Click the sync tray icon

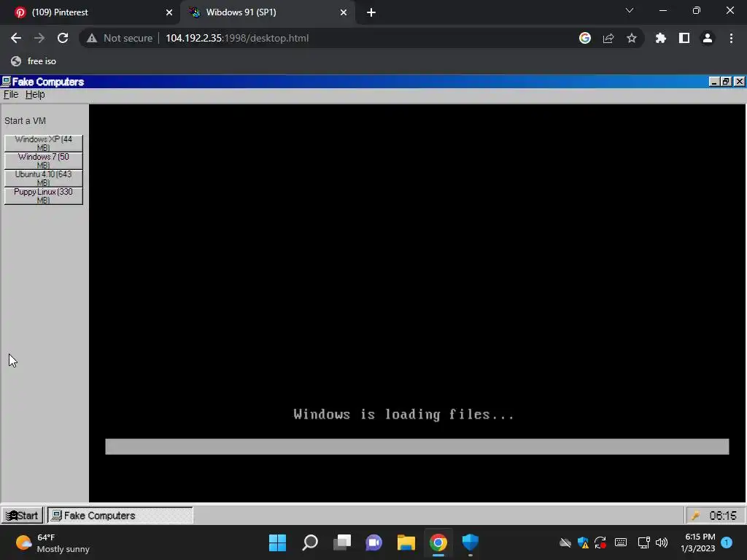(x=600, y=542)
